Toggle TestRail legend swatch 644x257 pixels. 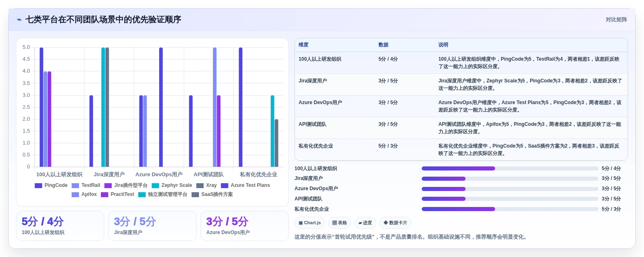[75, 186]
